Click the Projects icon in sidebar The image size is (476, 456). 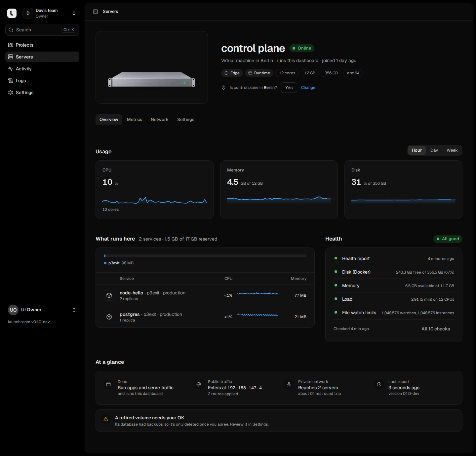tap(11, 45)
